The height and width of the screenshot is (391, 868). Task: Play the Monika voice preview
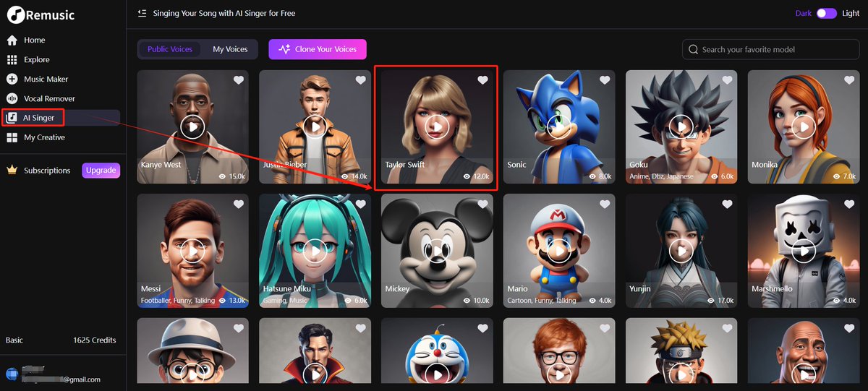point(804,126)
